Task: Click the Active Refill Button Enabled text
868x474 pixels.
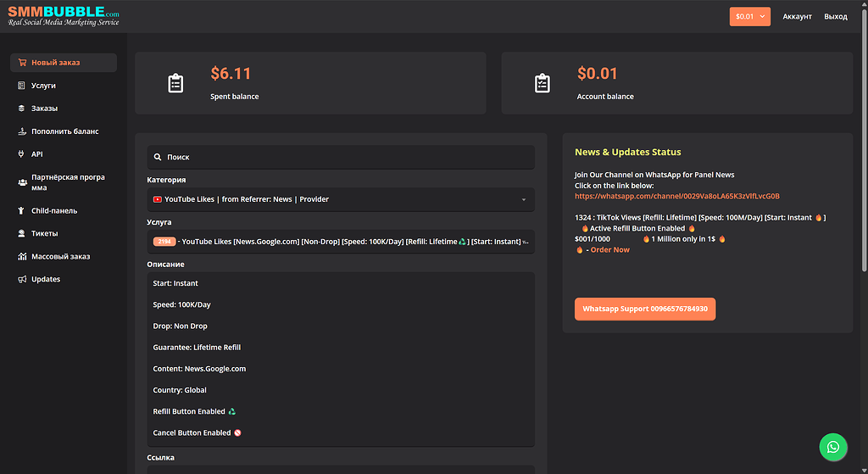Action: [x=637, y=228]
